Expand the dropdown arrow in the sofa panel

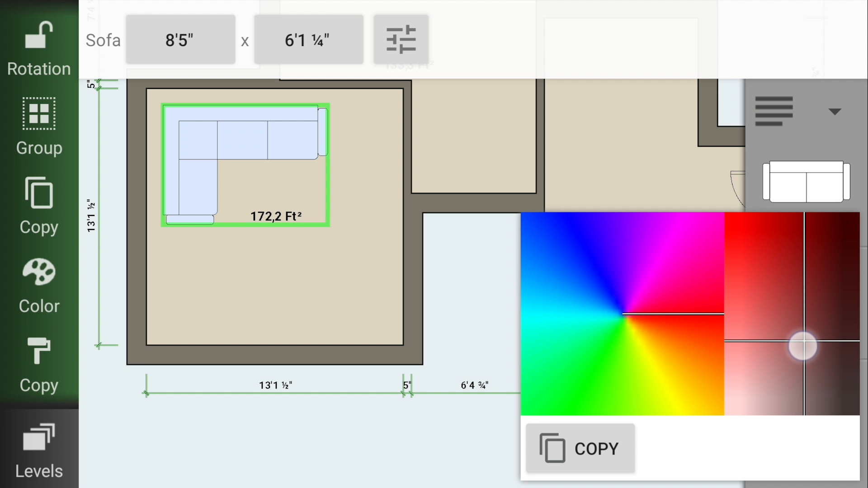tap(835, 111)
